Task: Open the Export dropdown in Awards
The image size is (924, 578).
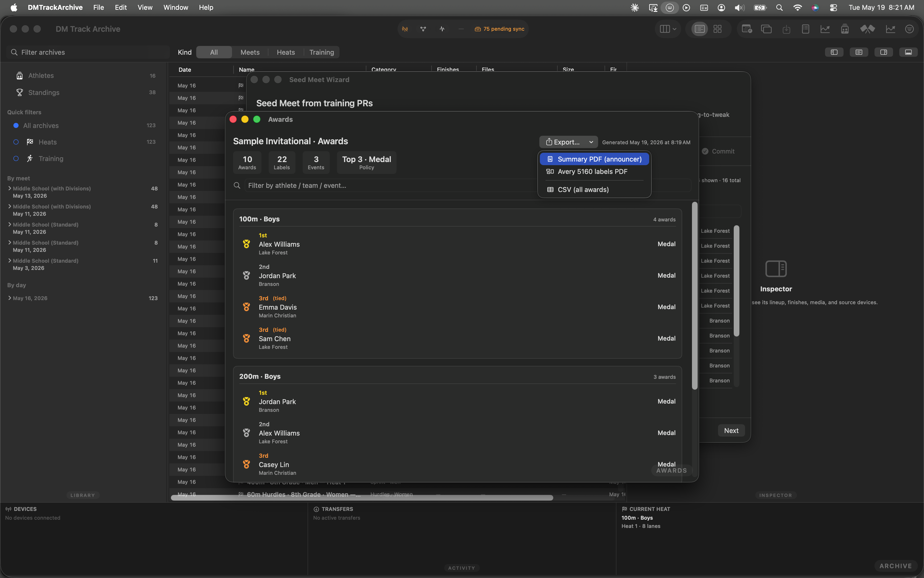Action: [x=568, y=142]
